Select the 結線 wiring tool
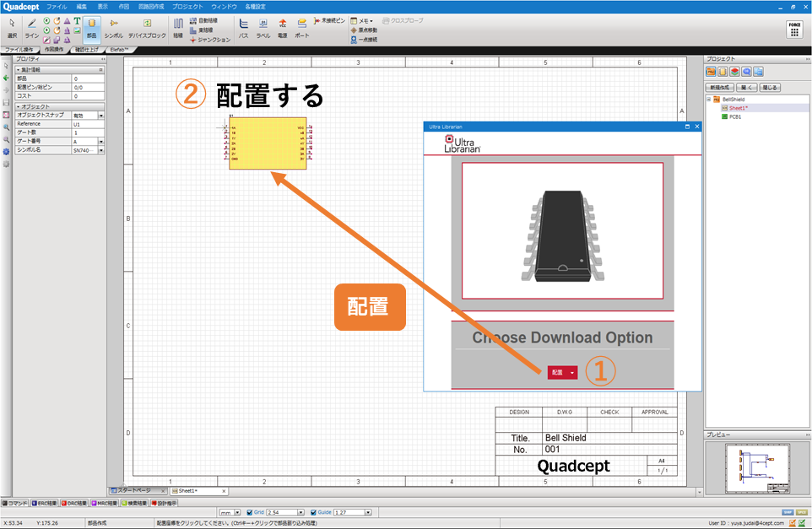812x529 pixels. pos(177,29)
